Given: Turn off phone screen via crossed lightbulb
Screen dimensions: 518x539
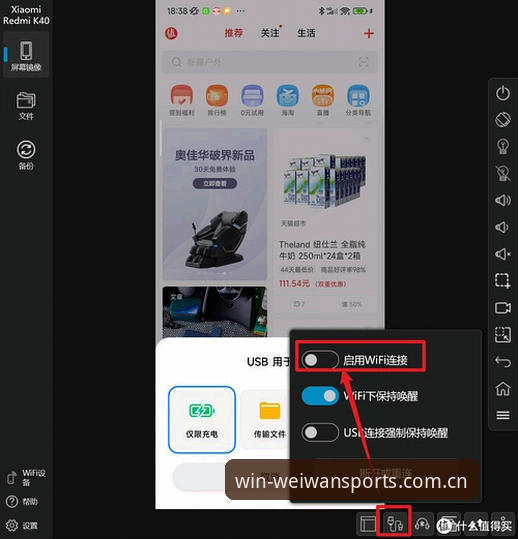Looking at the screenshot, I should tap(503, 173).
